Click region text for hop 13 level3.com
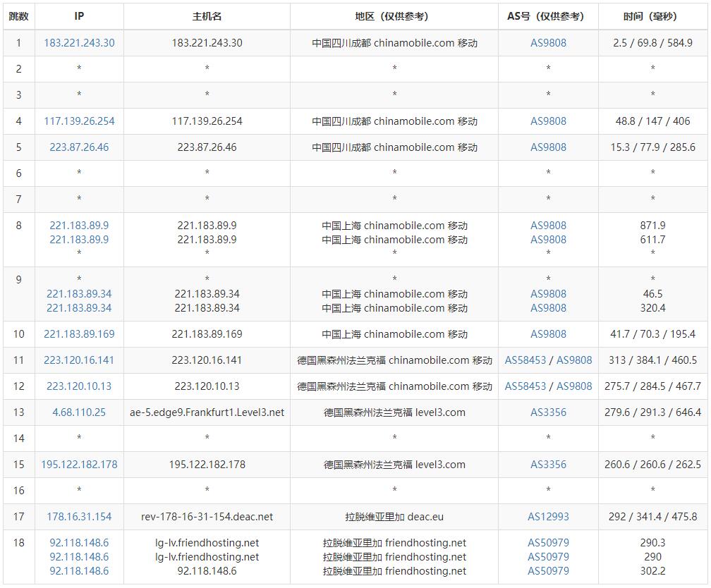 (x=394, y=412)
